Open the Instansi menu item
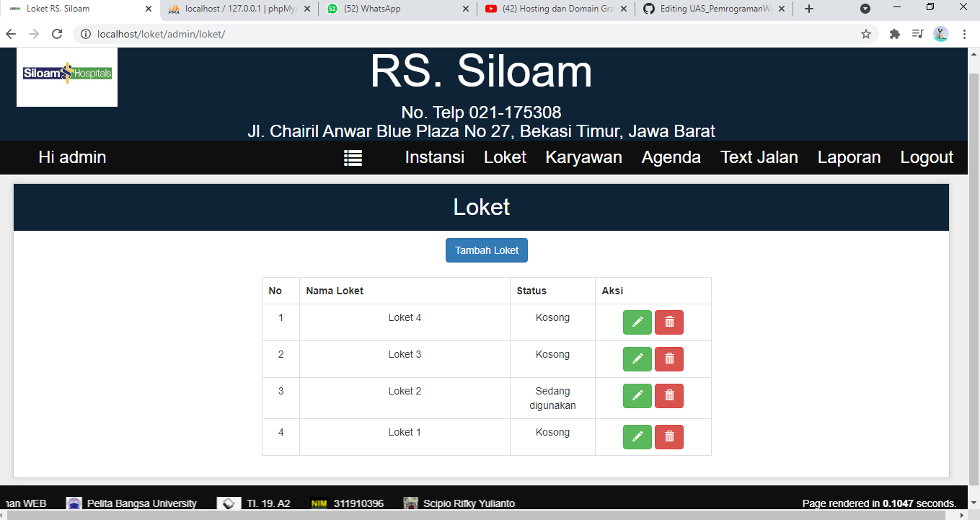 click(x=434, y=157)
